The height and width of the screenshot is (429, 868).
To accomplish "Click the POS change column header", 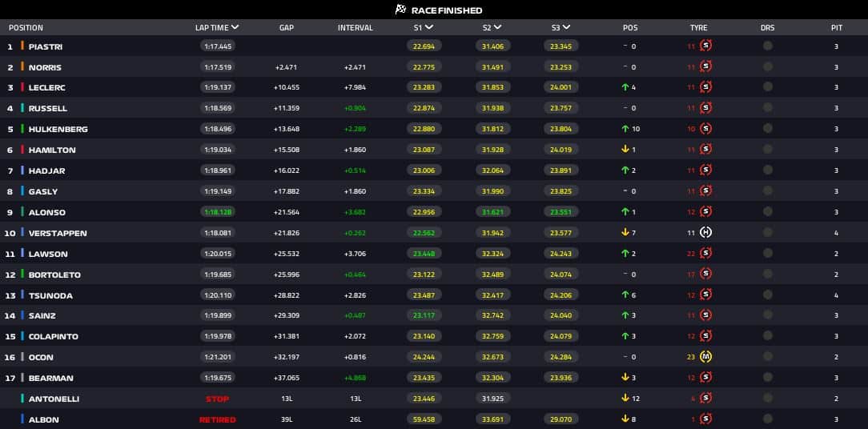I will (x=630, y=28).
